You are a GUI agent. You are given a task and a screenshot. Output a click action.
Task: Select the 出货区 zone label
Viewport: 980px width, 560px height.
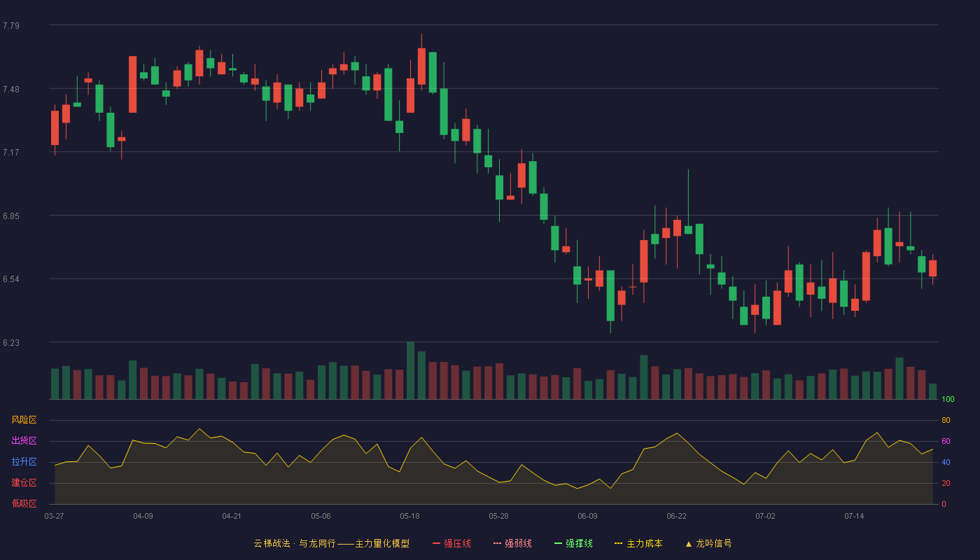click(24, 441)
